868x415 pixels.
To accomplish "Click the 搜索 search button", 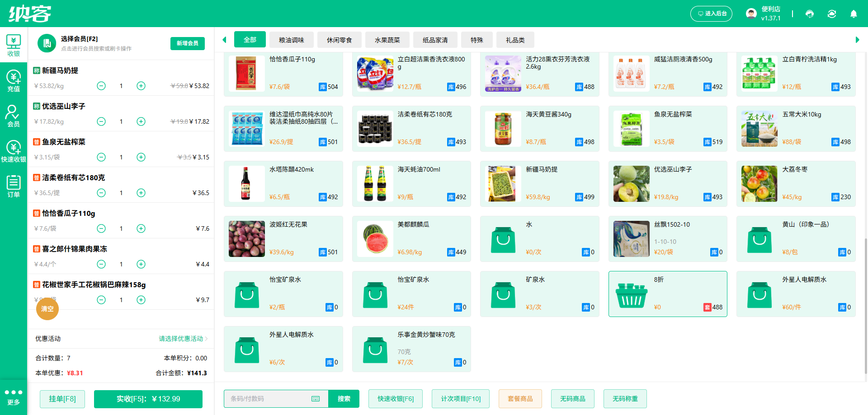I will pos(344,399).
